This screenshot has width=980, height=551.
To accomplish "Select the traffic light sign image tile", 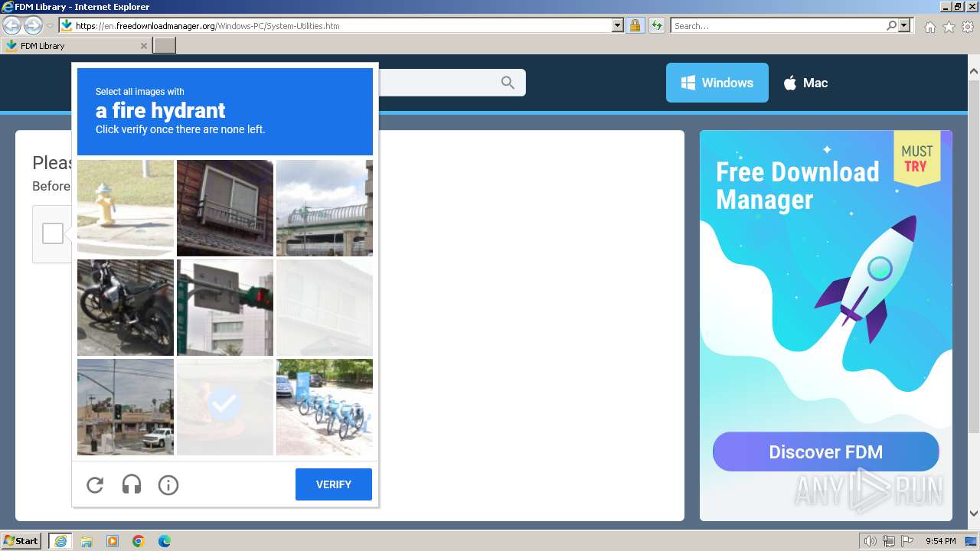I will [225, 308].
